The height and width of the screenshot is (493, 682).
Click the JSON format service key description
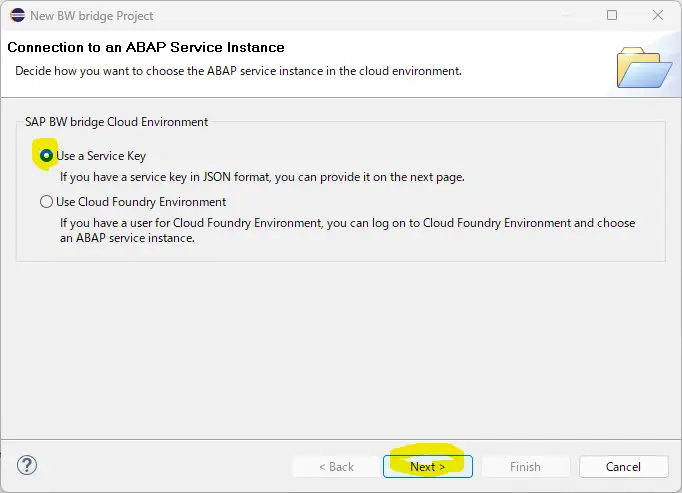[x=262, y=177]
